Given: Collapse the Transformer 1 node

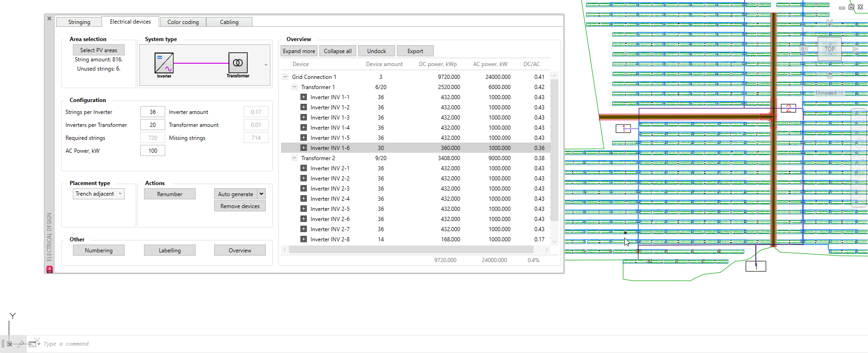Looking at the screenshot, I should pyautogui.click(x=294, y=87).
